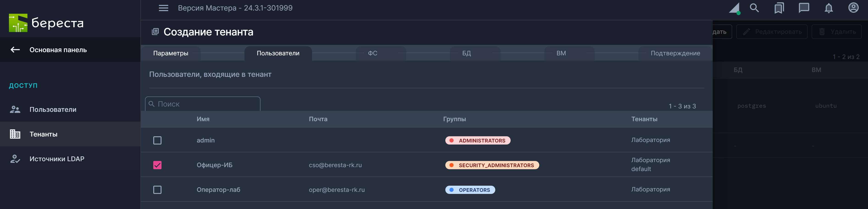This screenshot has width=868, height=209.
Task: Open the hamburger navigation menu
Action: [x=163, y=8]
